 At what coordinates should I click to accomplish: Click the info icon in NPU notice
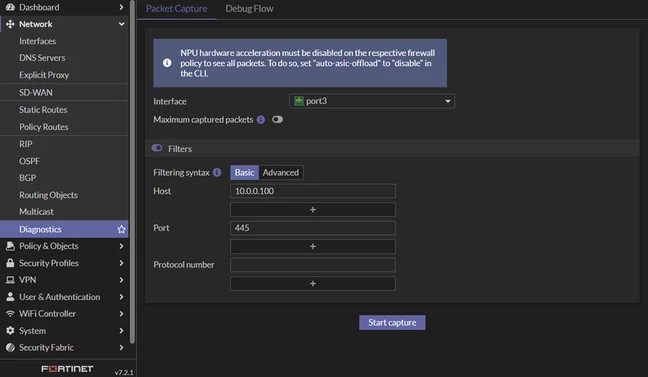(x=167, y=63)
